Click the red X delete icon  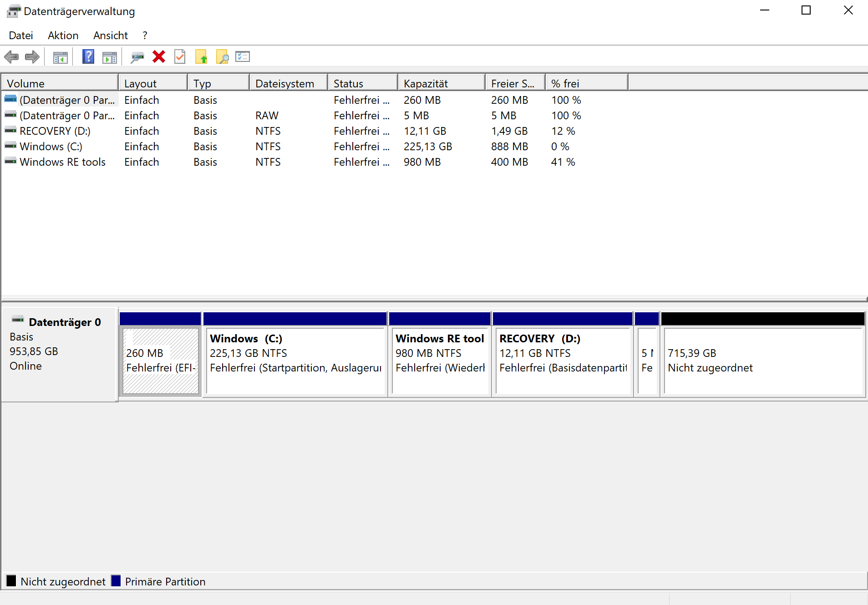(x=159, y=57)
